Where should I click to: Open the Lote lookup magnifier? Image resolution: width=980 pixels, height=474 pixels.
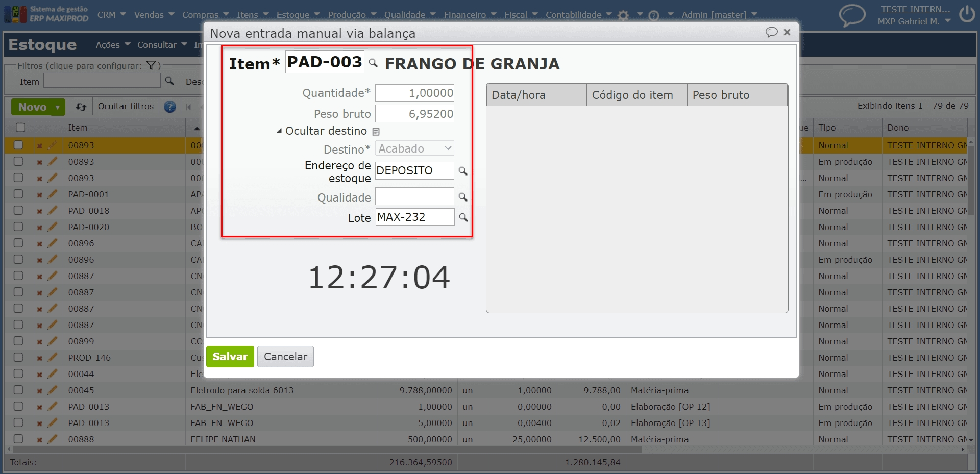pos(463,217)
